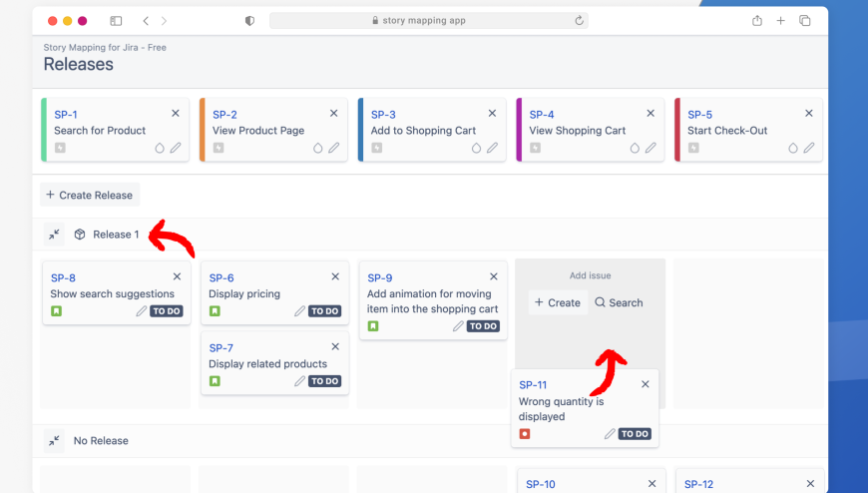The height and width of the screenshot is (493, 868).
Task: Show the tab overview icon
Action: click(805, 21)
